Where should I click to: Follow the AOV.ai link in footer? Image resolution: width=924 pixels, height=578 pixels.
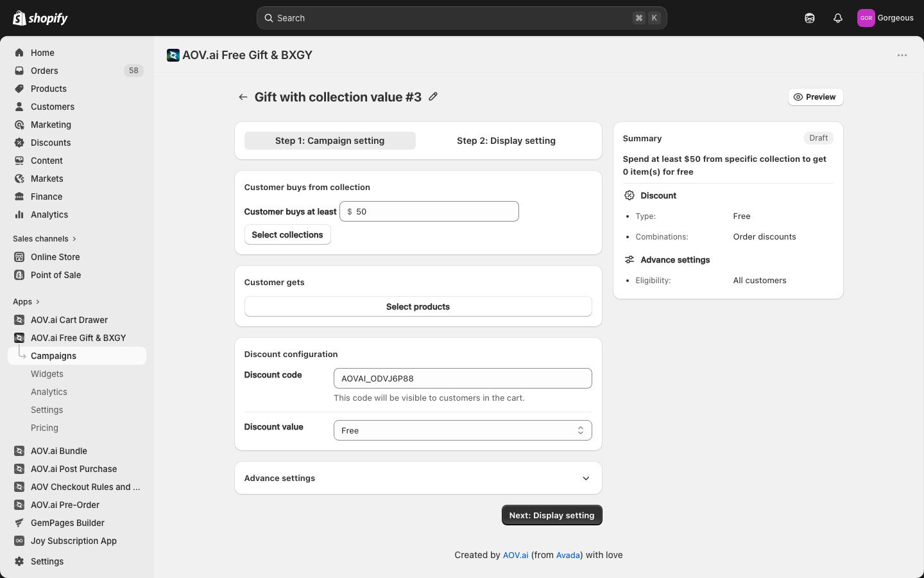pyautogui.click(x=515, y=555)
